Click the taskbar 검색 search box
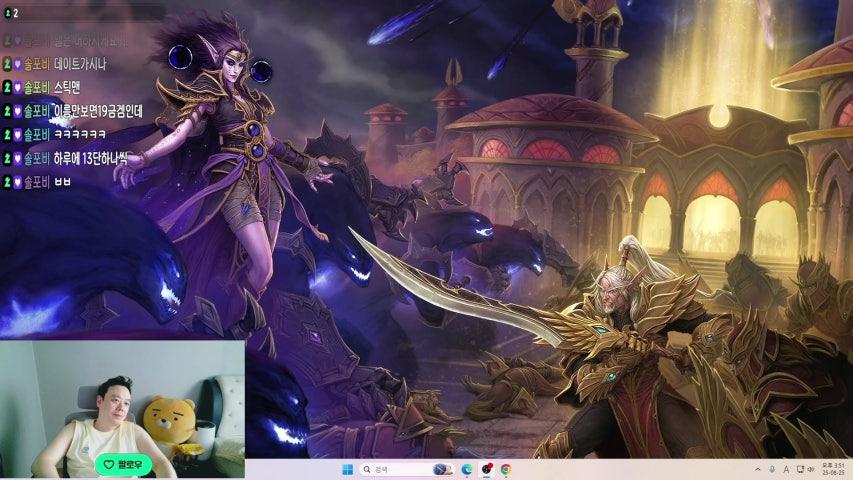The height and width of the screenshot is (480, 853). click(x=407, y=469)
